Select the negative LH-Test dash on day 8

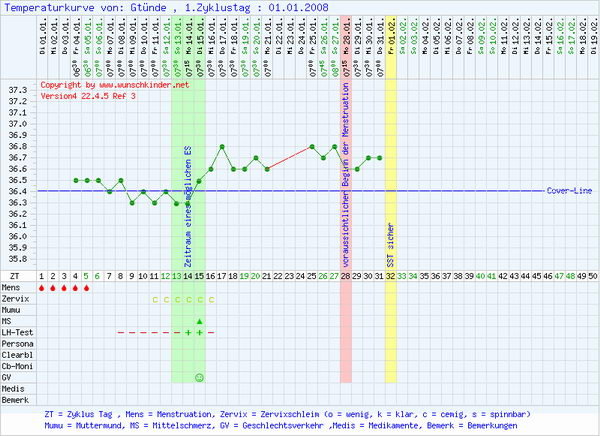click(x=121, y=332)
